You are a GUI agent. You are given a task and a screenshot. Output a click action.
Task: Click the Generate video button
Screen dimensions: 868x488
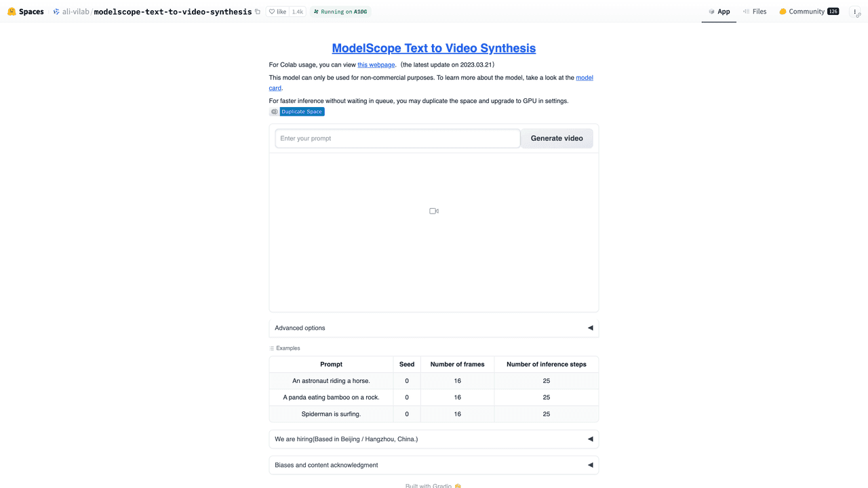click(x=557, y=138)
